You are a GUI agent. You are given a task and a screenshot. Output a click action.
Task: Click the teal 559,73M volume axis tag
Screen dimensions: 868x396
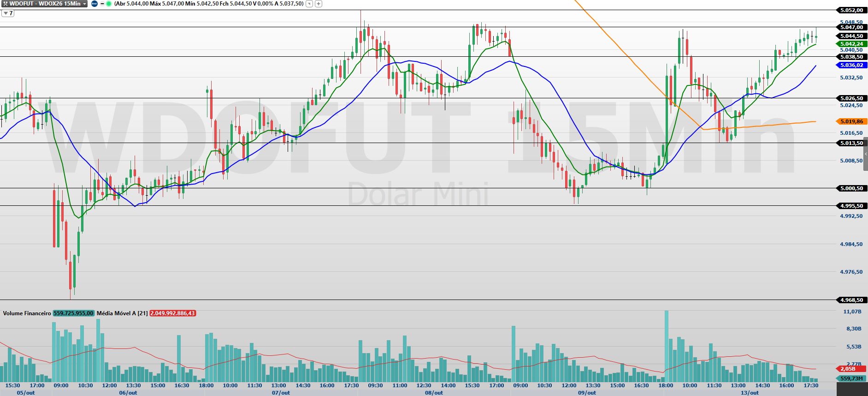[x=850, y=378]
